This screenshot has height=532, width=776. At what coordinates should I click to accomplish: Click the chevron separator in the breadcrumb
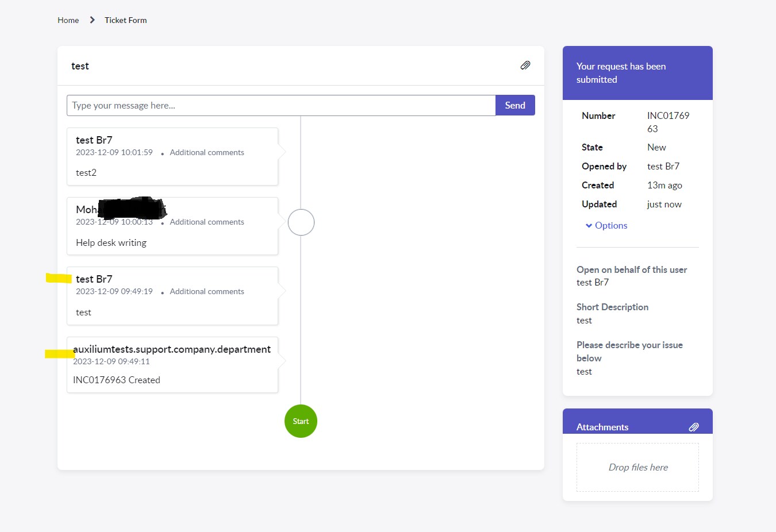point(92,20)
